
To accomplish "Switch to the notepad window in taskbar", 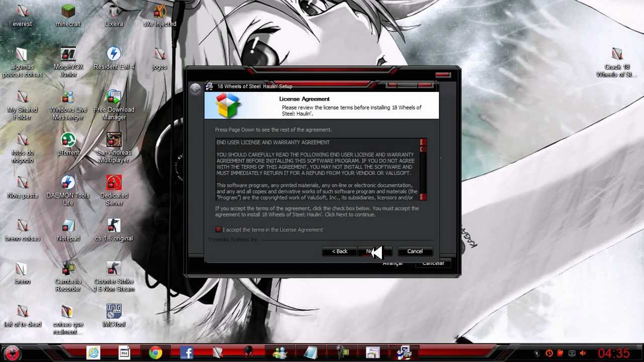I will 311,353.
